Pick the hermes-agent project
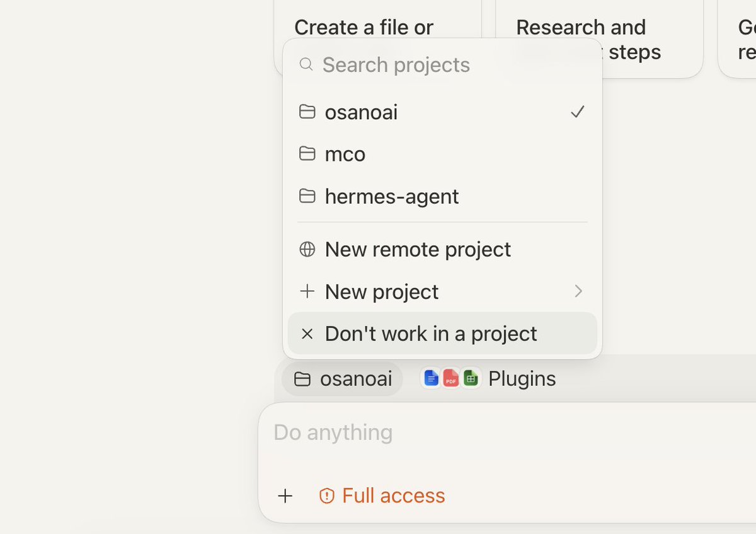 (442, 196)
